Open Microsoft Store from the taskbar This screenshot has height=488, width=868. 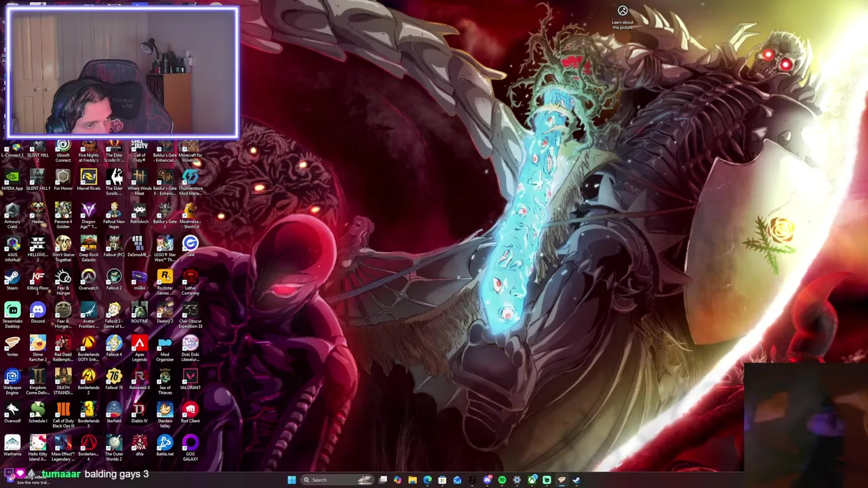click(442, 480)
